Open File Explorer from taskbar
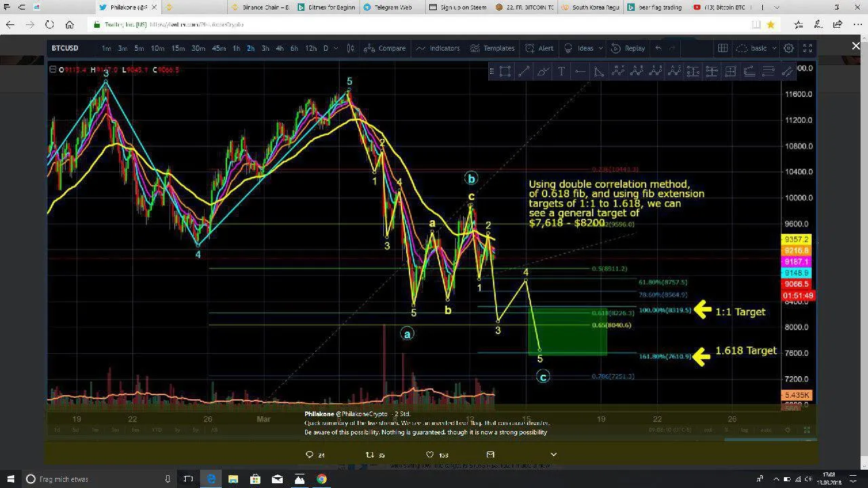Screen dimensions: 868x488 (x=233, y=479)
